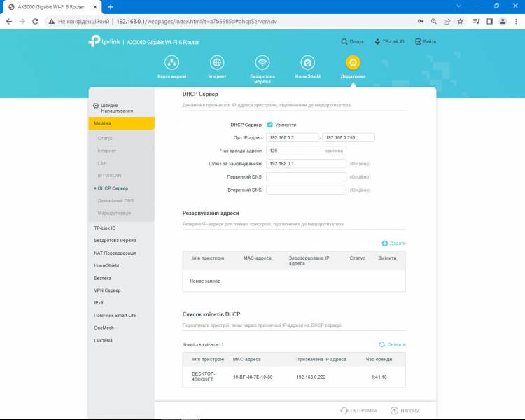
Task: Click the not secure warning icon
Action: (x=51, y=22)
